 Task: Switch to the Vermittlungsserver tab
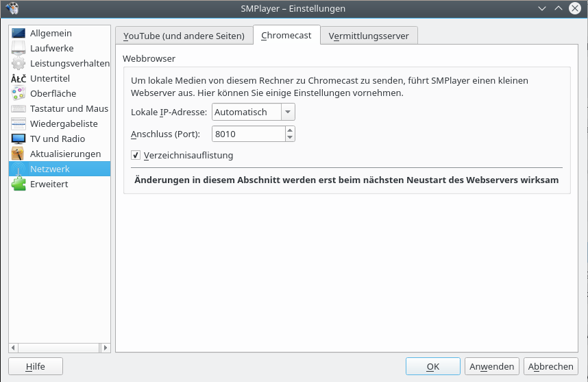coord(369,36)
